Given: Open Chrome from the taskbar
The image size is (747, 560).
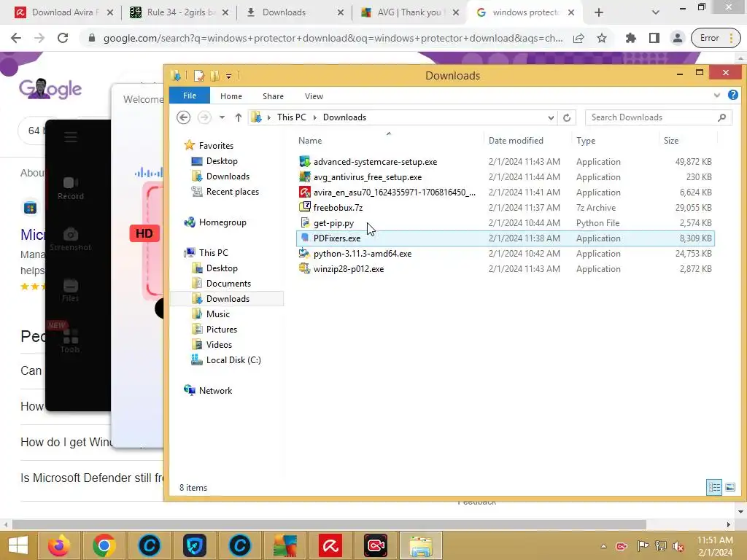Looking at the screenshot, I should (104, 545).
